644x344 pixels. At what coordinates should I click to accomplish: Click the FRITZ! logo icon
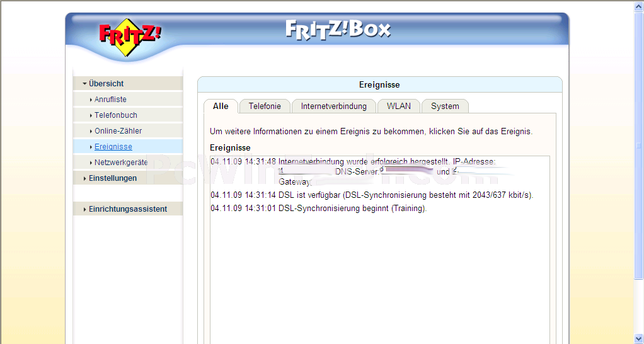[x=130, y=37]
